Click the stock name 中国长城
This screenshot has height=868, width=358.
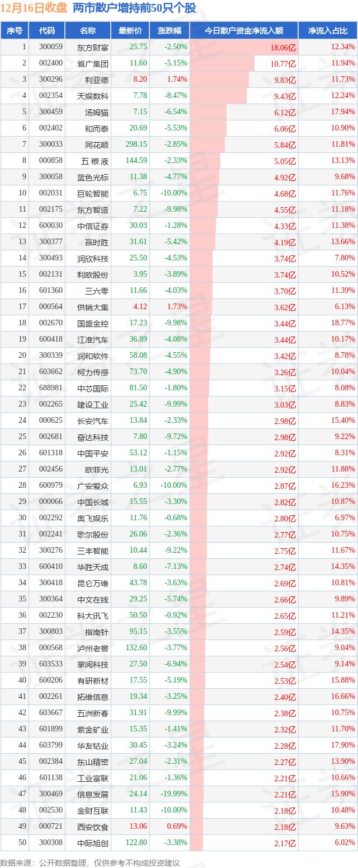(x=93, y=502)
